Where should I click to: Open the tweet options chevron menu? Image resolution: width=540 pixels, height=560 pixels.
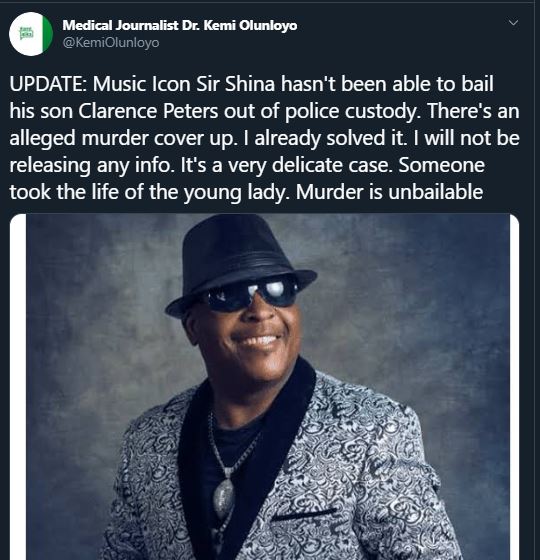[x=513, y=23]
